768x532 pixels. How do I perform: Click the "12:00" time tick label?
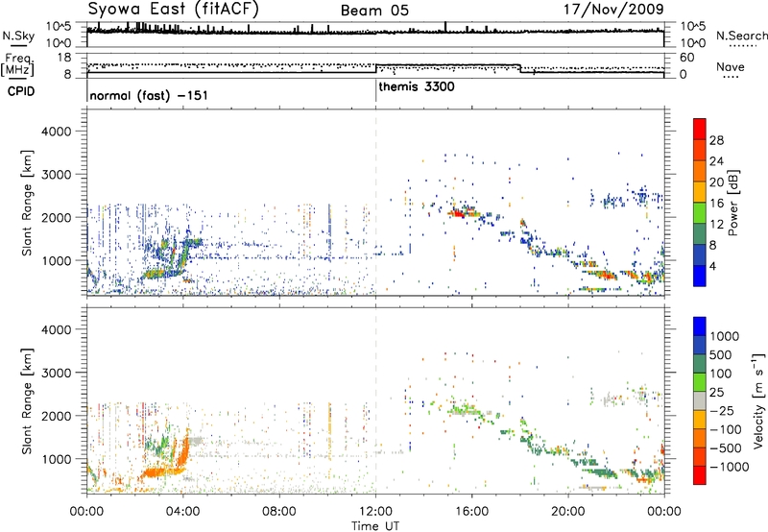375,512
